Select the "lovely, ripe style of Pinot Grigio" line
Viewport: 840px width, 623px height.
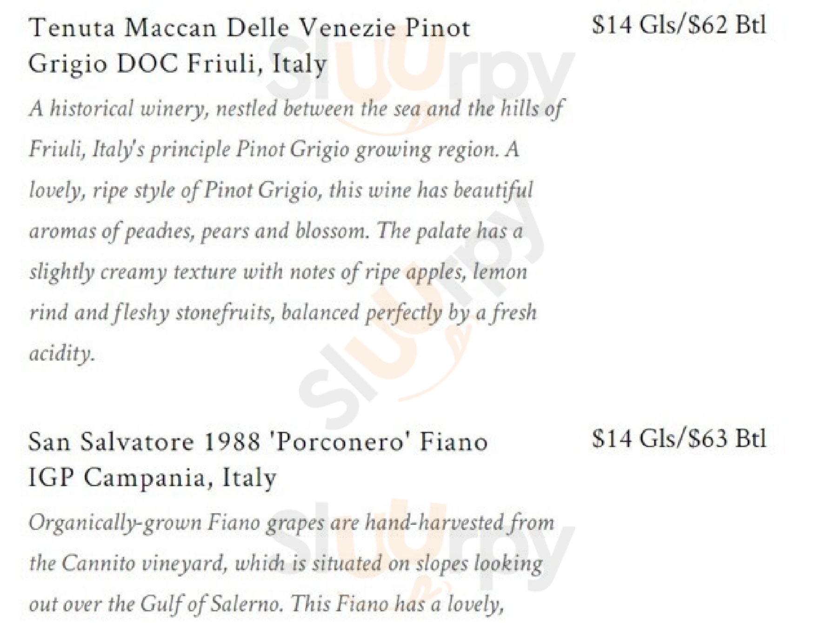click(280, 190)
